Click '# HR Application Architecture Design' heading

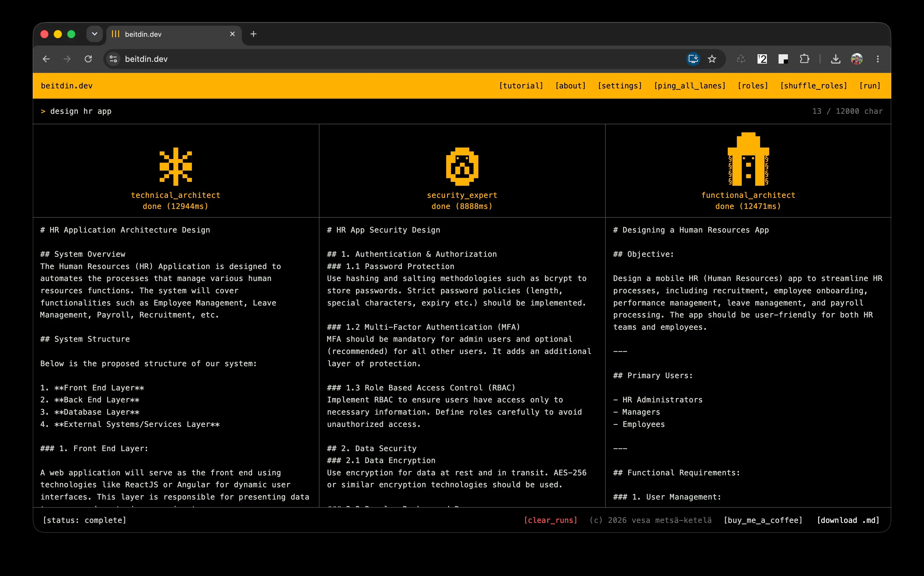click(x=125, y=230)
